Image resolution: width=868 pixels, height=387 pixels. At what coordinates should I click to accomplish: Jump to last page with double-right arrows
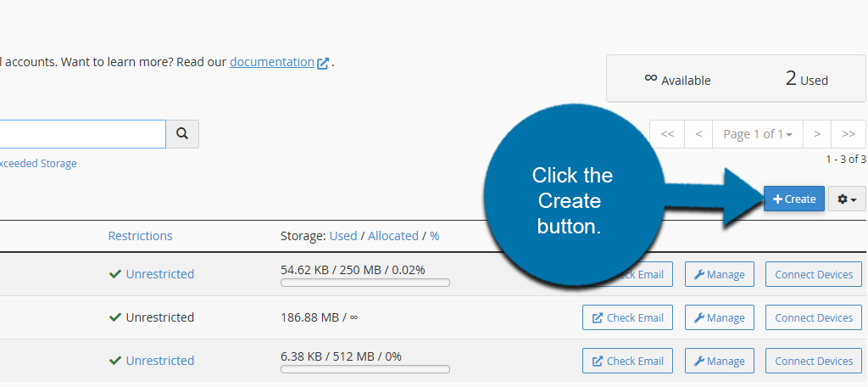(849, 134)
